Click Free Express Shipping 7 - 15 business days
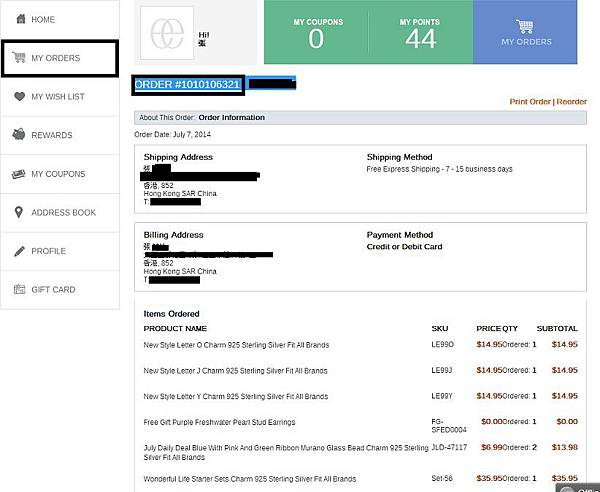 (439, 169)
